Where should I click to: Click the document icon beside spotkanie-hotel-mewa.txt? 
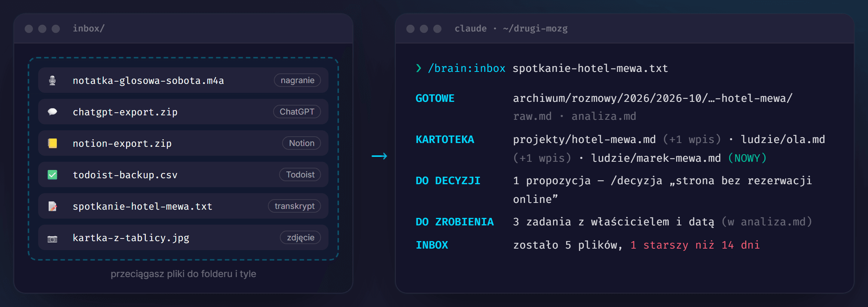point(52,206)
